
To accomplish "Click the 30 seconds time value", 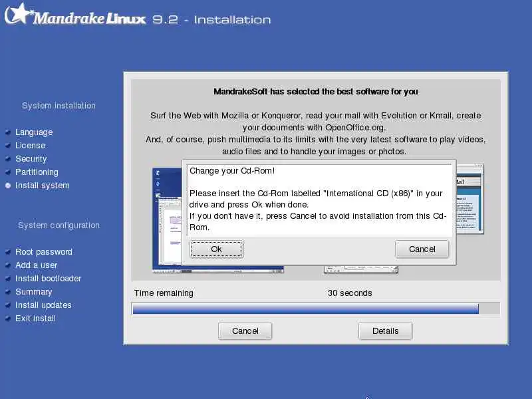I will click(x=350, y=293).
